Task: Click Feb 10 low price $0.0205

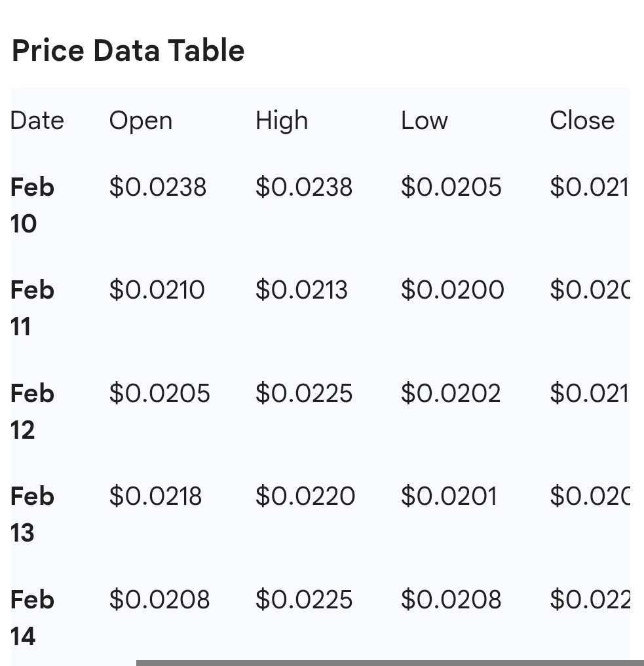Action: 451,187
